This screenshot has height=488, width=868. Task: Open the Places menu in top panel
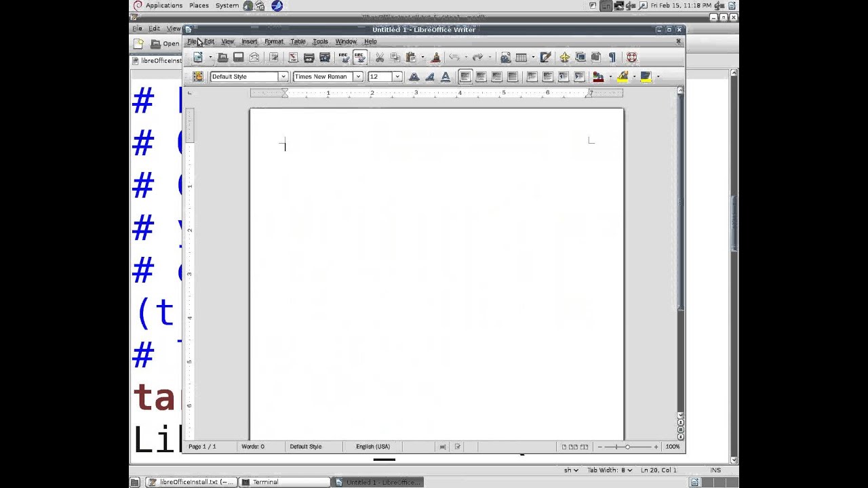pyautogui.click(x=199, y=5)
